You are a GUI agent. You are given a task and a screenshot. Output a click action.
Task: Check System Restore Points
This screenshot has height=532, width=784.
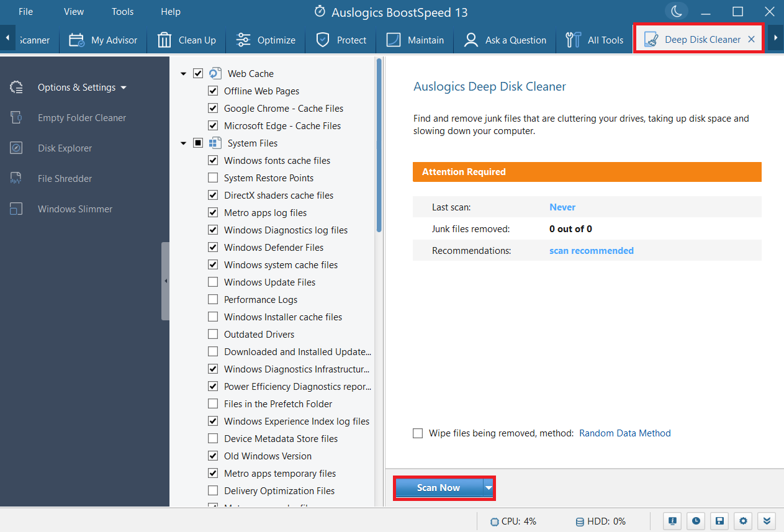point(213,178)
